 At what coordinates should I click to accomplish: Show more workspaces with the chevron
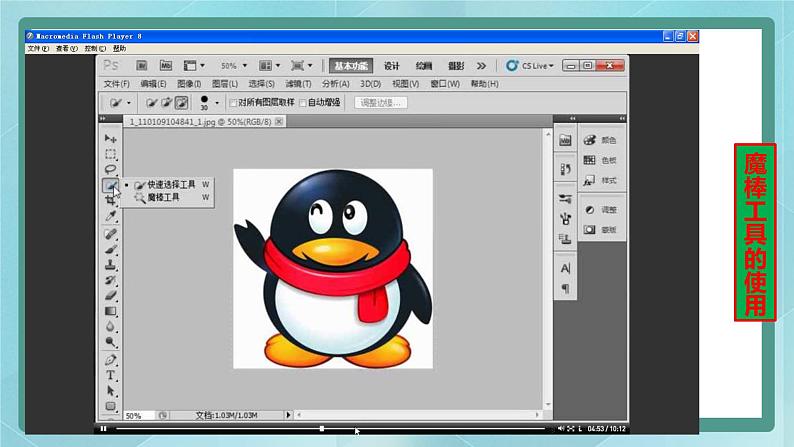coord(481,66)
